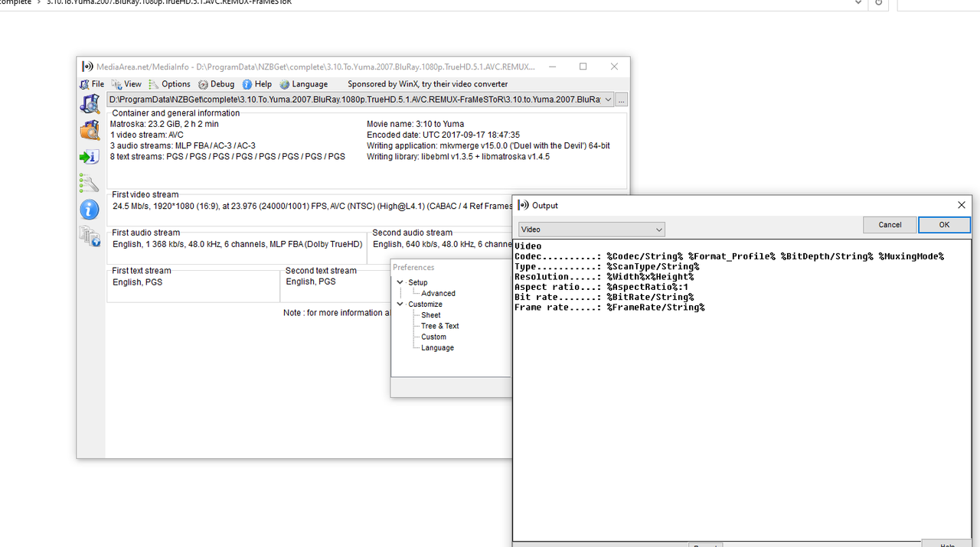Click the MediaInfo title bar logo icon
The height and width of the screenshot is (547, 980).
[x=87, y=67]
